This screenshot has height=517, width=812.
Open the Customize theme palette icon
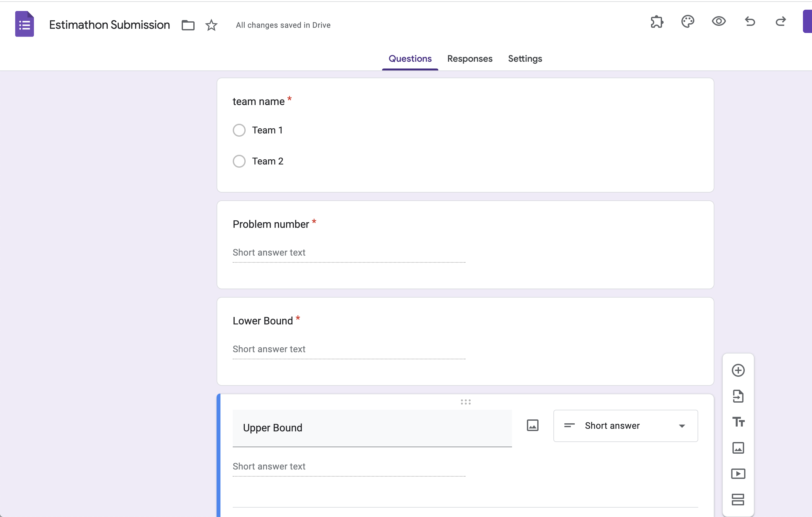coord(688,22)
